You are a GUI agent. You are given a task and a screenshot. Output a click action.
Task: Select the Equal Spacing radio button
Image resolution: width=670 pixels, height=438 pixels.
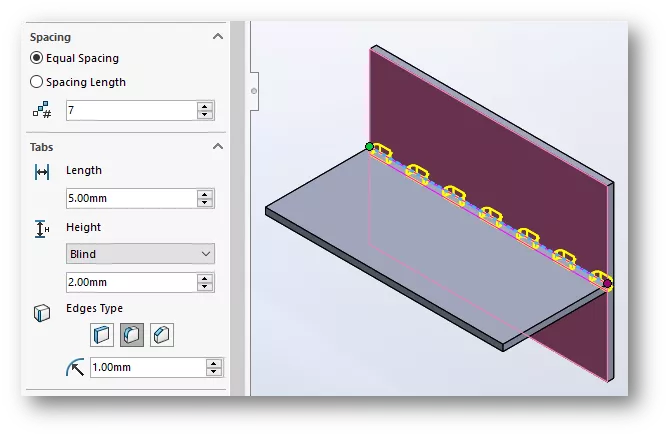click(36, 58)
